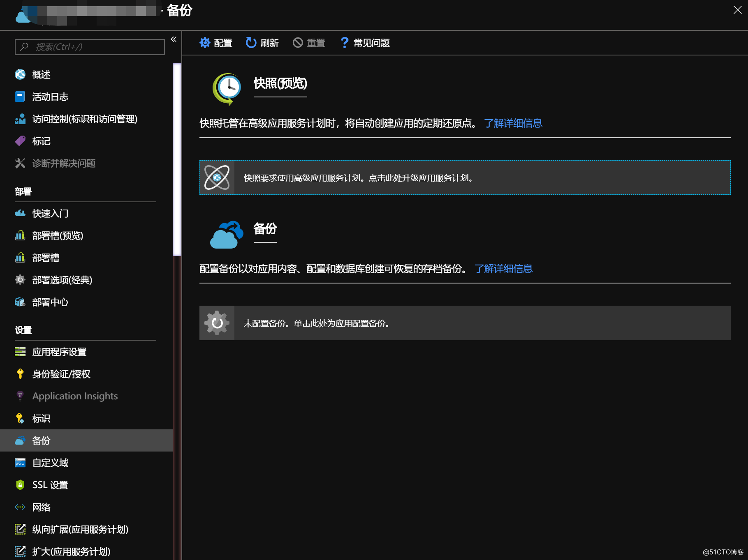Click the 部署槽(预览) icon
Screen dimensions: 748x560
coord(20,235)
